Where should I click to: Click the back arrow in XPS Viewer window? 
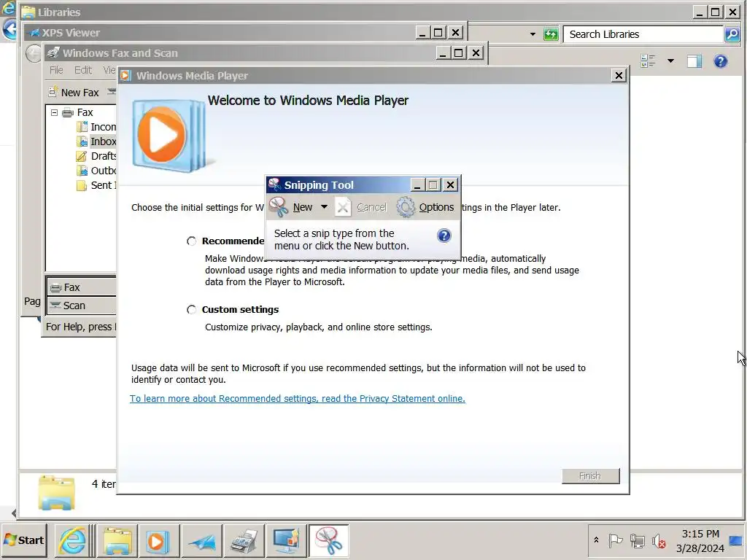(x=33, y=53)
